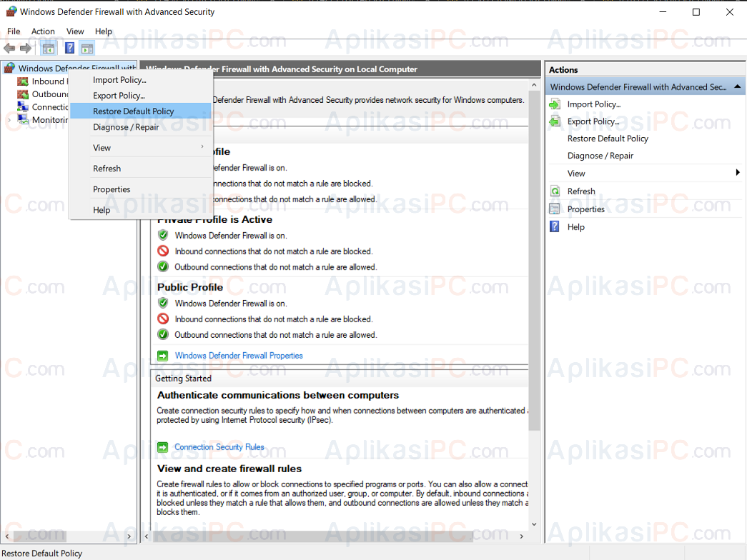Click Export Policy... in the Actions pane

[x=593, y=121]
